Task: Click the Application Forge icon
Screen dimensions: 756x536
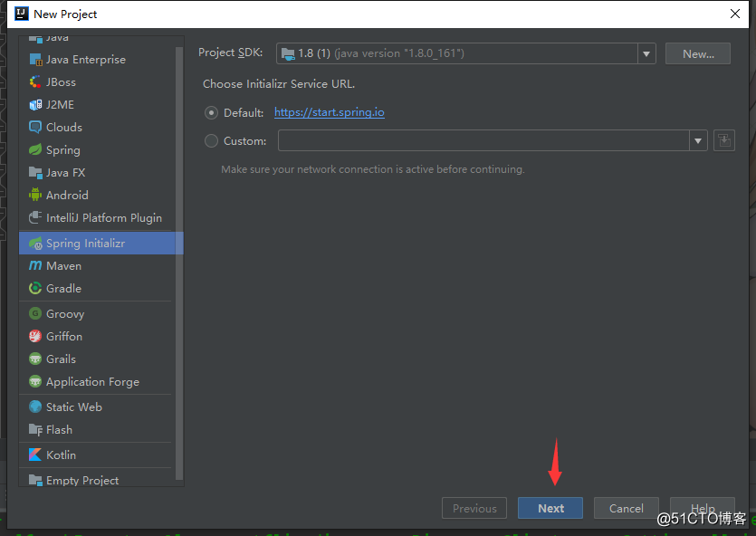Action: pyautogui.click(x=35, y=382)
